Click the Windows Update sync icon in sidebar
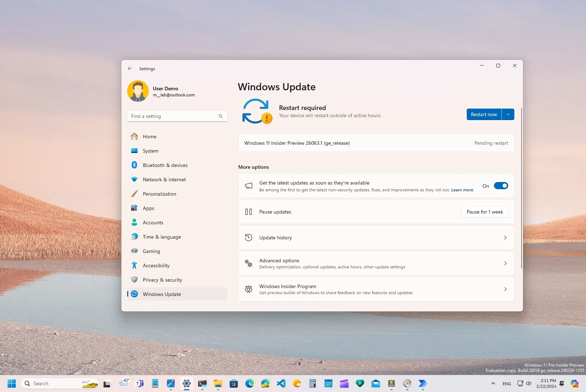 pyautogui.click(x=134, y=294)
